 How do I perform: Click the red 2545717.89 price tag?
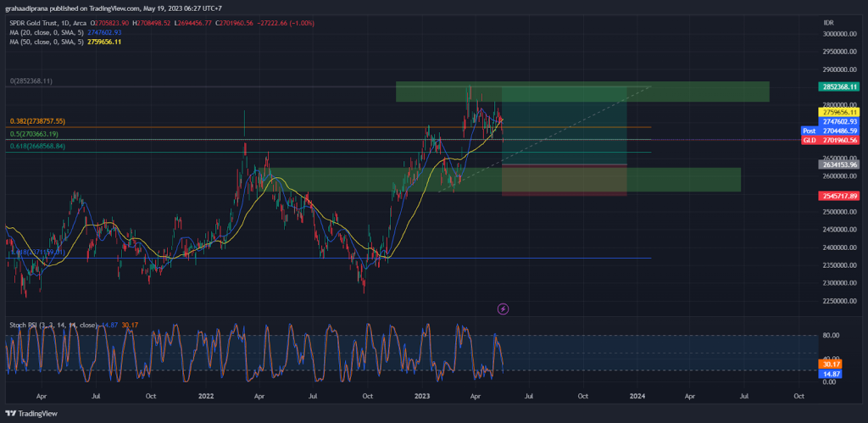point(839,196)
